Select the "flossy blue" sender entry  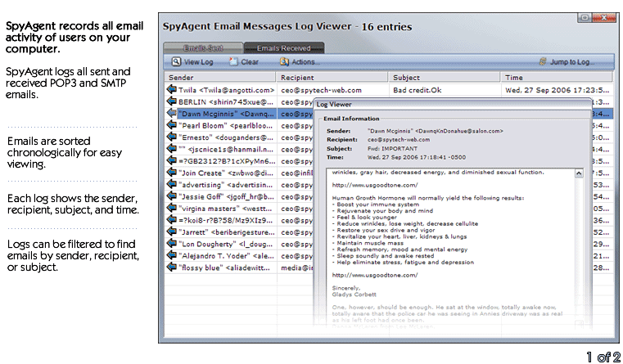pyautogui.click(x=224, y=268)
